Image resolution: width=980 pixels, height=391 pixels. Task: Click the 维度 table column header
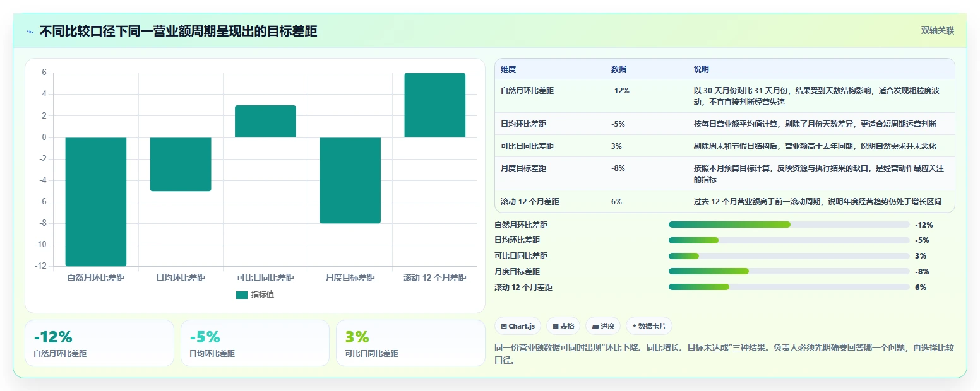pyautogui.click(x=508, y=69)
